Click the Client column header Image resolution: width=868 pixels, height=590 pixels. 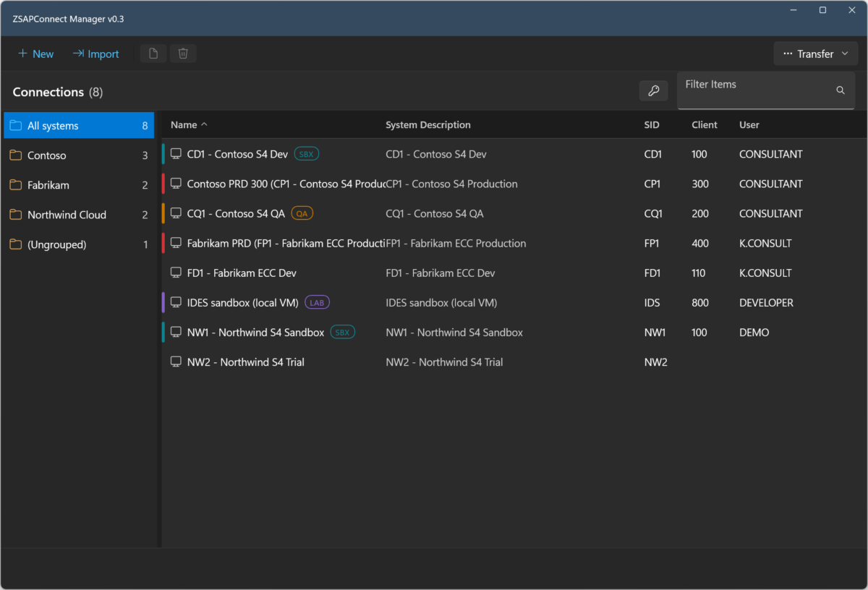coord(705,124)
